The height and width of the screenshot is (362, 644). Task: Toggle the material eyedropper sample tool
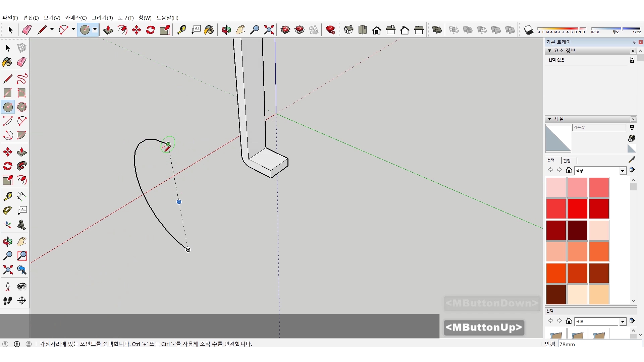(632, 160)
